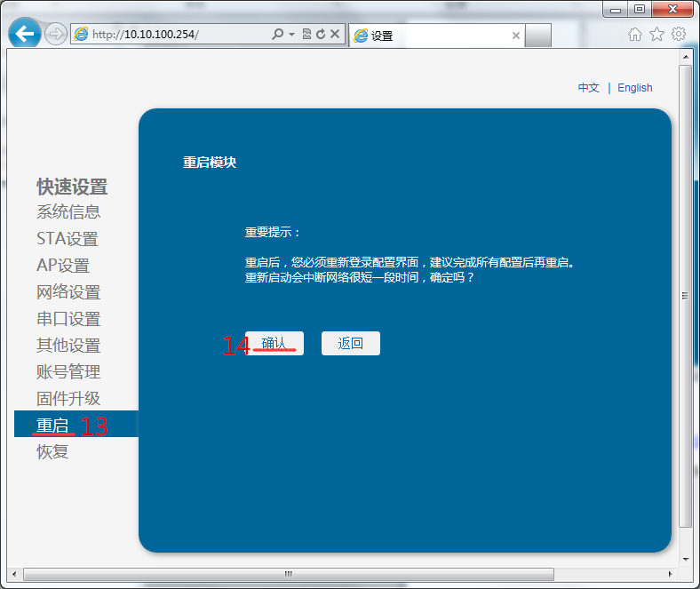Click the search magnifier in address bar

278,35
